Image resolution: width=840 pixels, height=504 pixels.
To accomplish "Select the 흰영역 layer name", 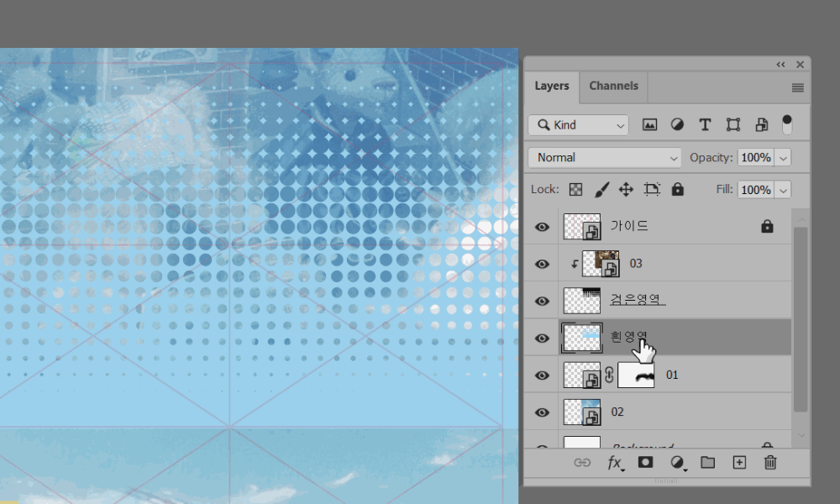I will coord(629,337).
